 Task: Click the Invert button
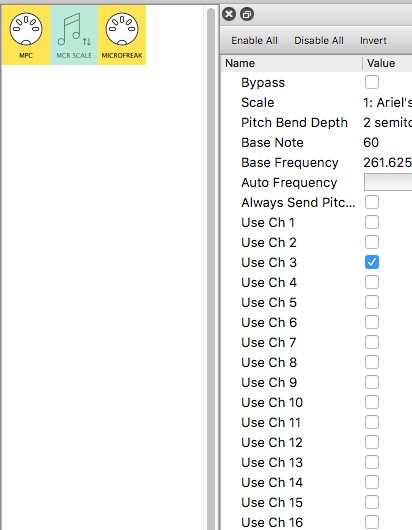pyautogui.click(x=373, y=41)
